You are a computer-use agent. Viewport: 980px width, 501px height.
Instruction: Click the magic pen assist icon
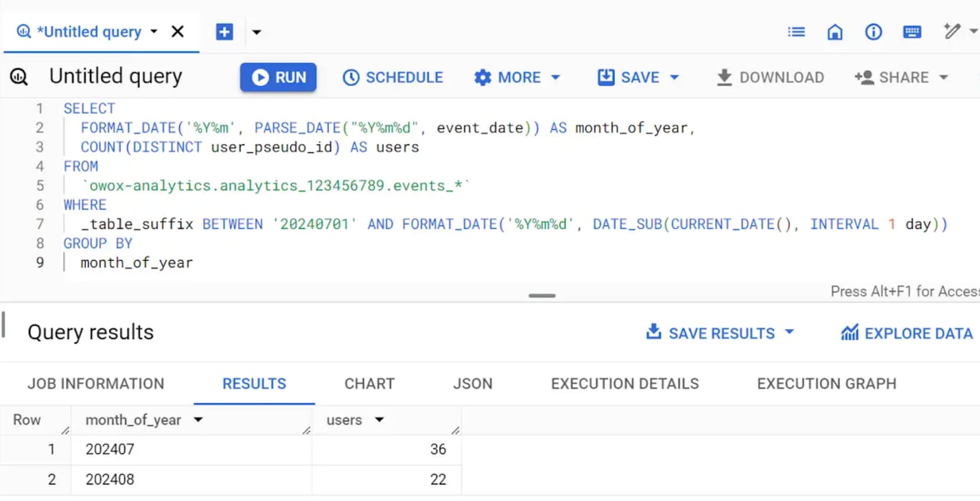(x=952, y=31)
